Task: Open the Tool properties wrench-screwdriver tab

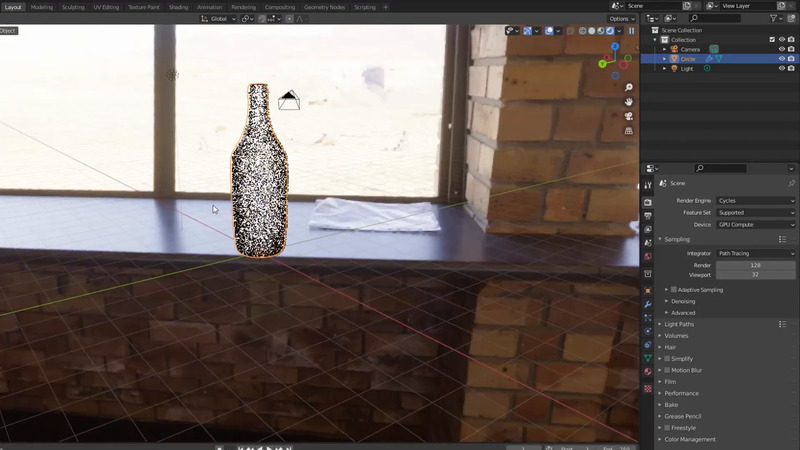Action: click(648, 185)
